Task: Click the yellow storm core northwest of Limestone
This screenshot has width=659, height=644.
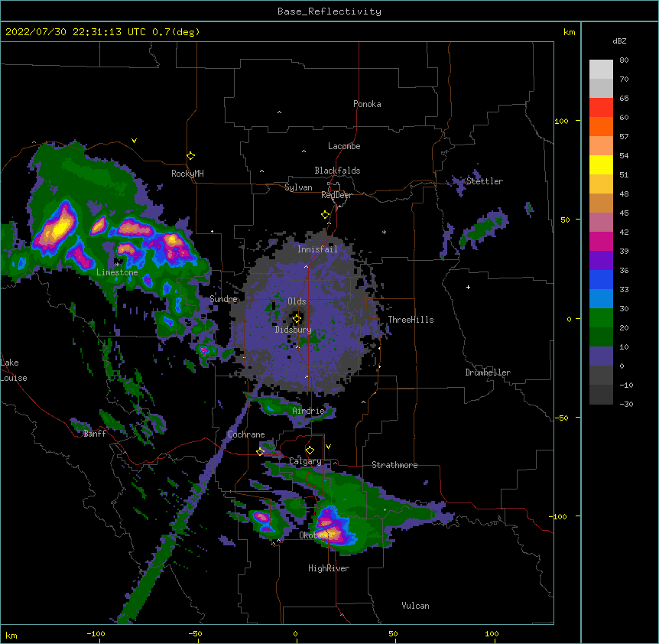Action: pos(59,228)
